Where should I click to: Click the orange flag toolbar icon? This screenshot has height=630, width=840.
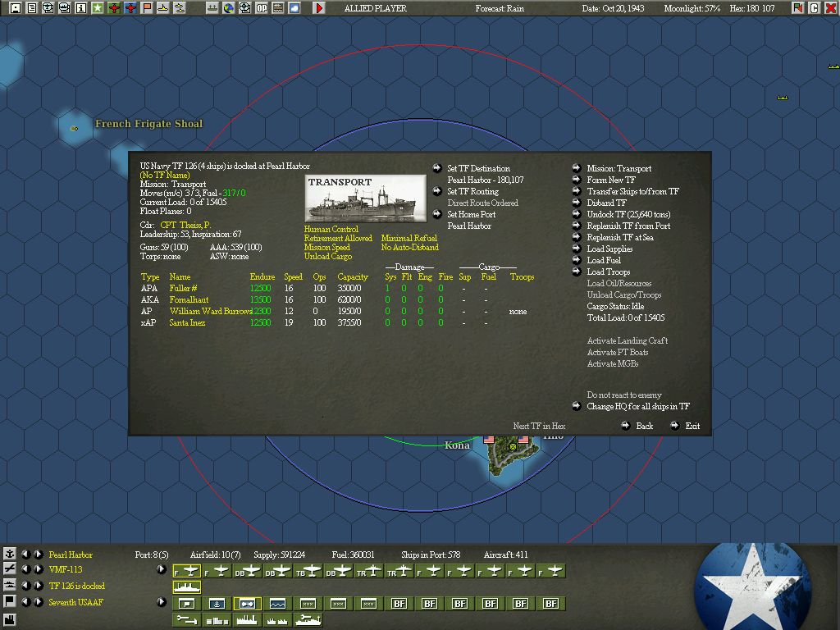147,8
